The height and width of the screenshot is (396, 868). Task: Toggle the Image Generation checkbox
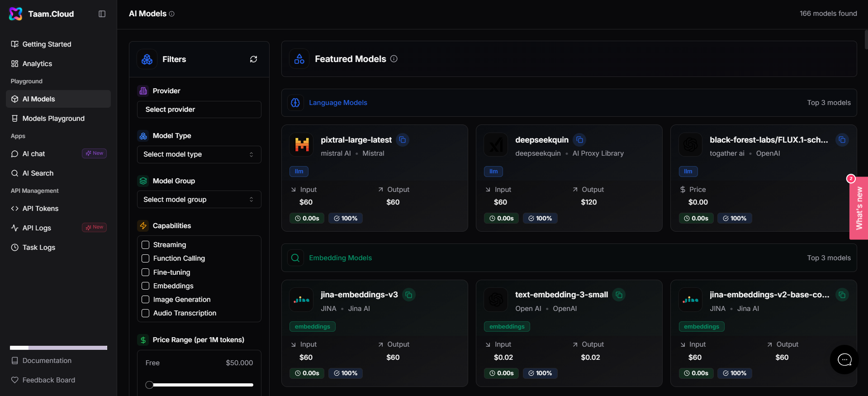click(146, 300)
